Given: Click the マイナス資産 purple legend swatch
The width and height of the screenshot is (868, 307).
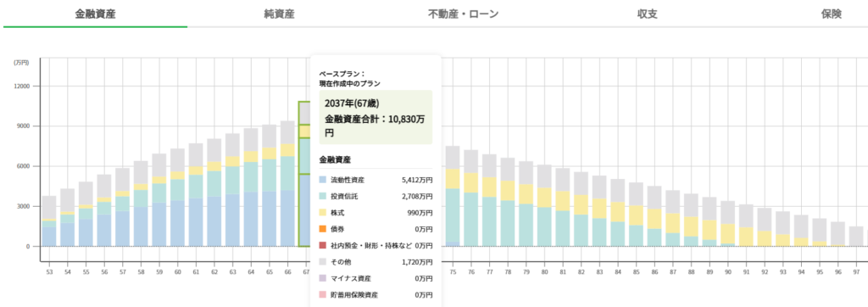Looking at the screenshot, I should [323, 278].
